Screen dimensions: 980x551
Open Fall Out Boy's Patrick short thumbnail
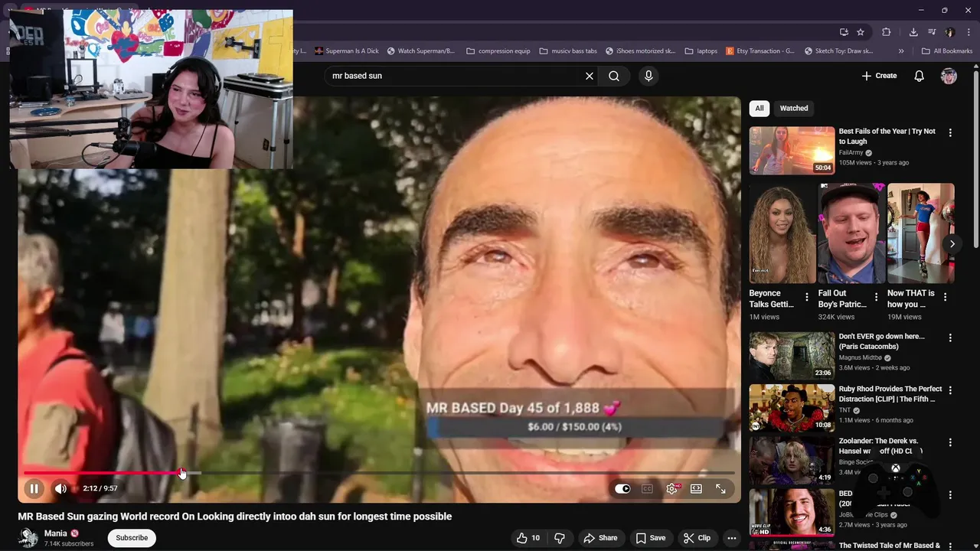(x=851, y=233)
